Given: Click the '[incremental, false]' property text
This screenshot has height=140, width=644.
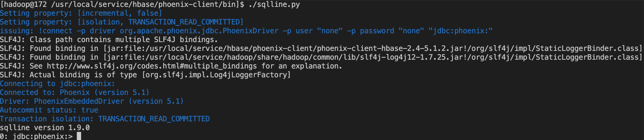Looking at the screenshot, I should point(120,13).
